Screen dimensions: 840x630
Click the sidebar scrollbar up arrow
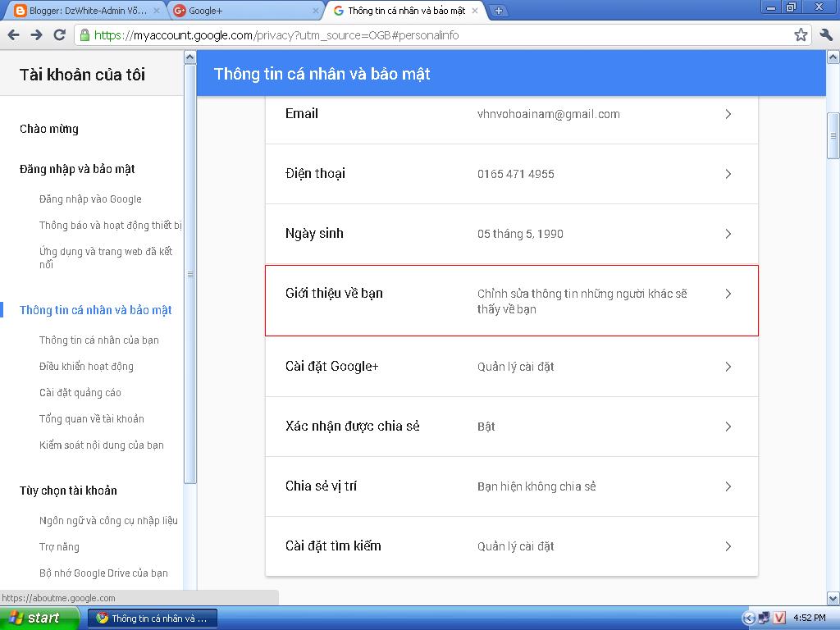190,57
